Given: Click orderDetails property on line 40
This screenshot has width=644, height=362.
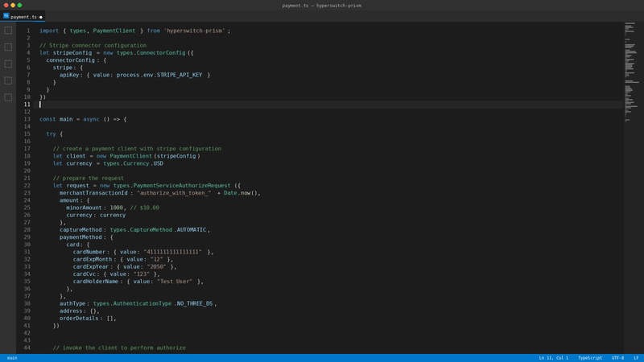Looking at the screenshot, I should click(79, 319).
